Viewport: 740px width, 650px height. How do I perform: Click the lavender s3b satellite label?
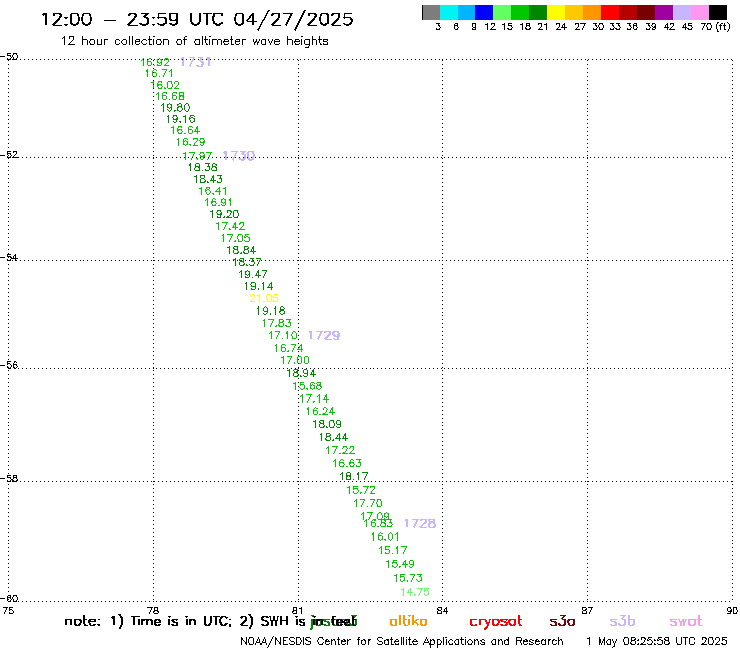click(x=622, y=621)
